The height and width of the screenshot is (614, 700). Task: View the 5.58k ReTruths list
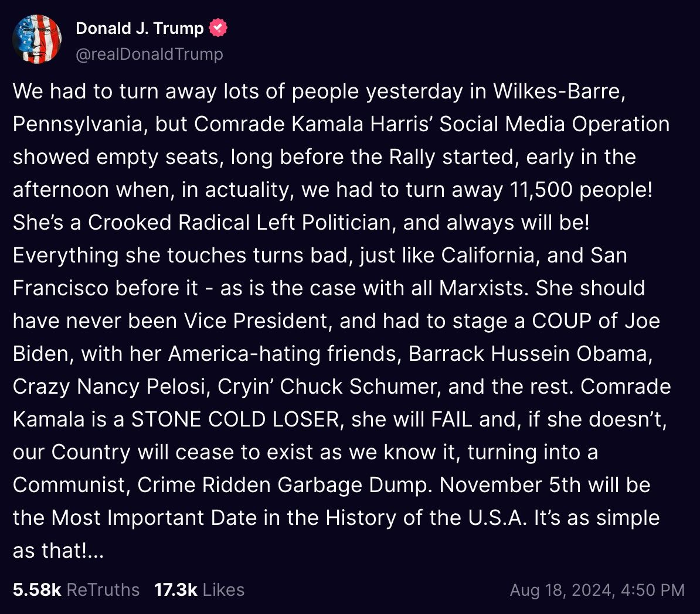[x=76, y=589]
